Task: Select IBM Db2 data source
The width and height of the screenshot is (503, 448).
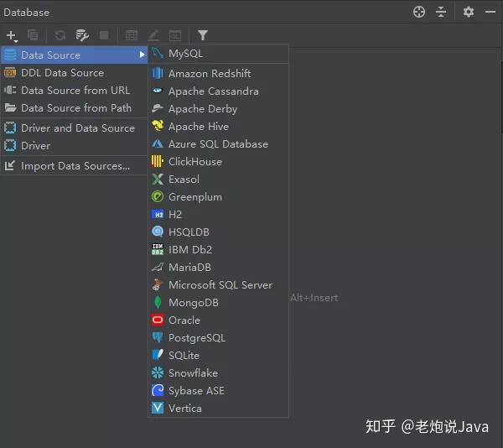Action: pyautogui.click(x=218, y=250)
